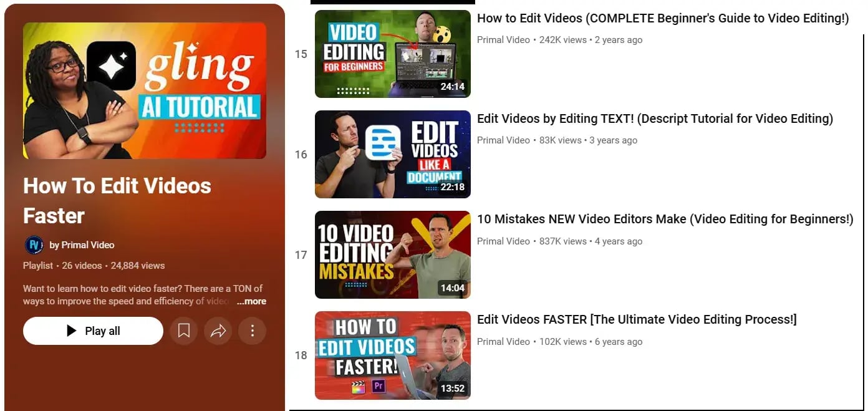Open the How to Edit Videos Faster thumbnail
This screenshot has width=868, height=411.
[x=392, y=355]
